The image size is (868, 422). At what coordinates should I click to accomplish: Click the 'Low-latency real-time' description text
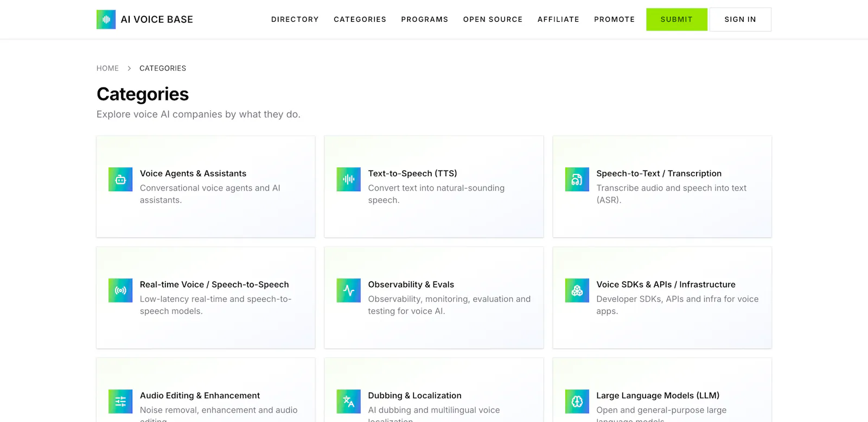pyautogui.click(x=215, y=305)
